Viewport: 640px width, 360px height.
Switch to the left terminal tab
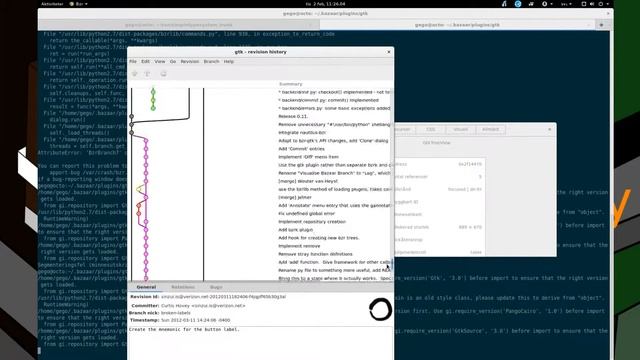(178, 25)
